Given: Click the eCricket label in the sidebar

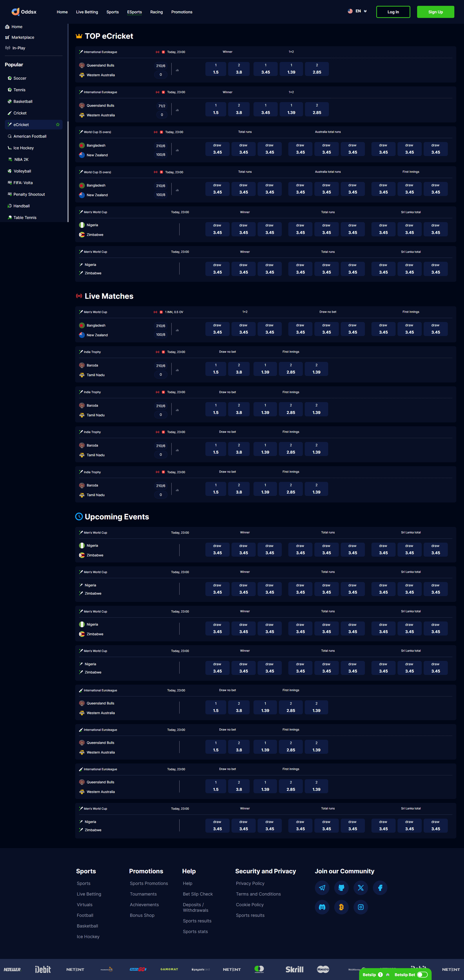Looking at the screenshot, I should [x=21, y=125].
